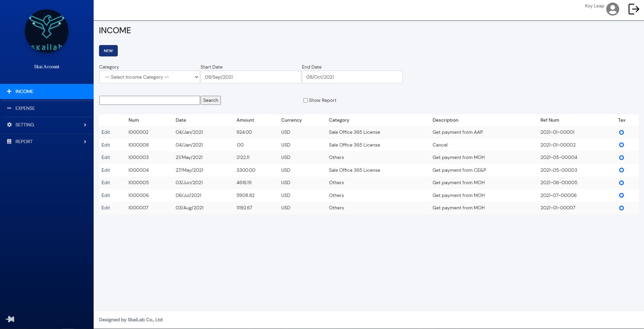Toggle tax circle for I000007
The width and height of the screenshot is (644, 329).
(621, 208)
